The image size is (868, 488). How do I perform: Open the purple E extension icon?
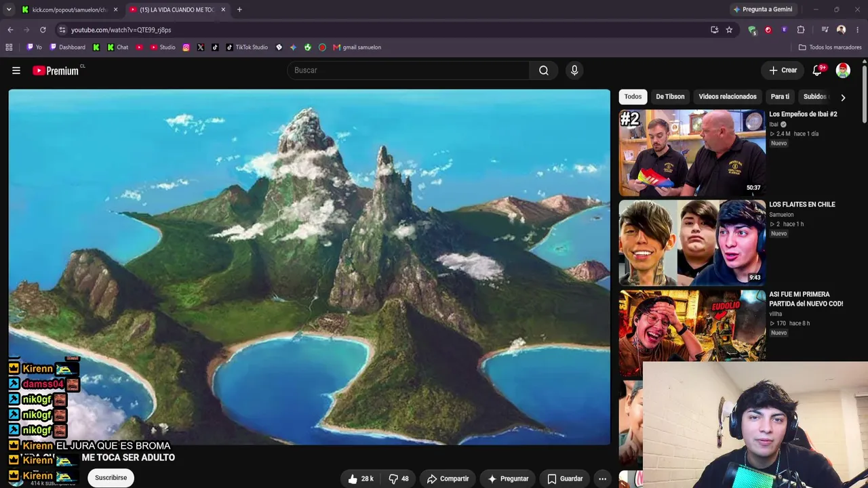click(785, 30)
